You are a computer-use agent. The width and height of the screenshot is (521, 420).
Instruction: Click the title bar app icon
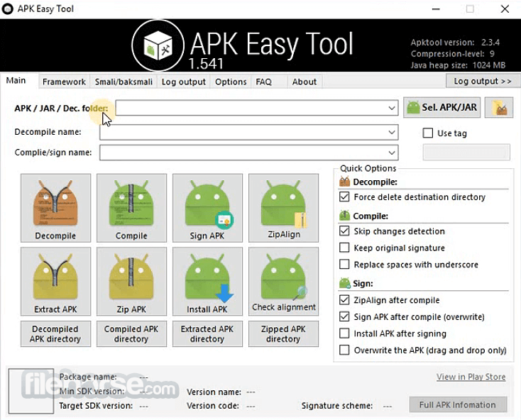pyautogui.click(x=7, y=9)
